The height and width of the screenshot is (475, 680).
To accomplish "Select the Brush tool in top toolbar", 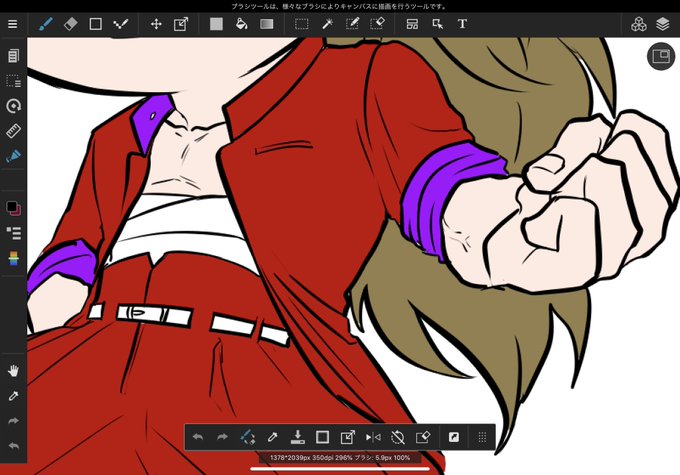I will coord(46,24).
